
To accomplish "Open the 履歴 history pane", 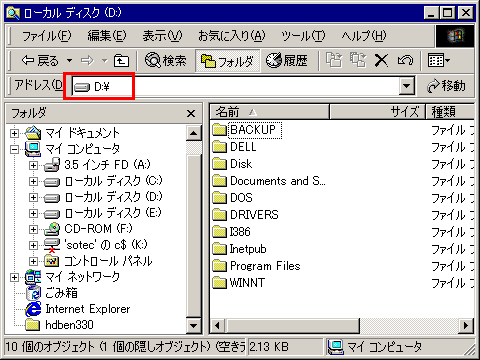I will 286,61.
